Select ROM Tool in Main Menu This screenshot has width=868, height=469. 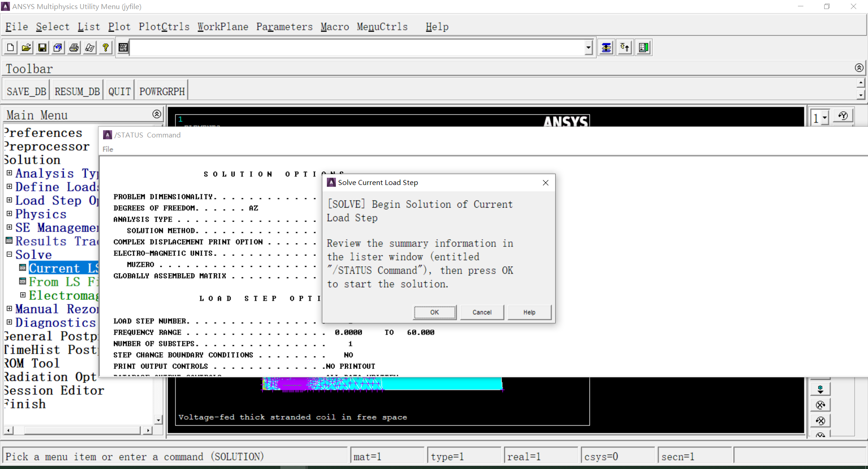point(32,363)
